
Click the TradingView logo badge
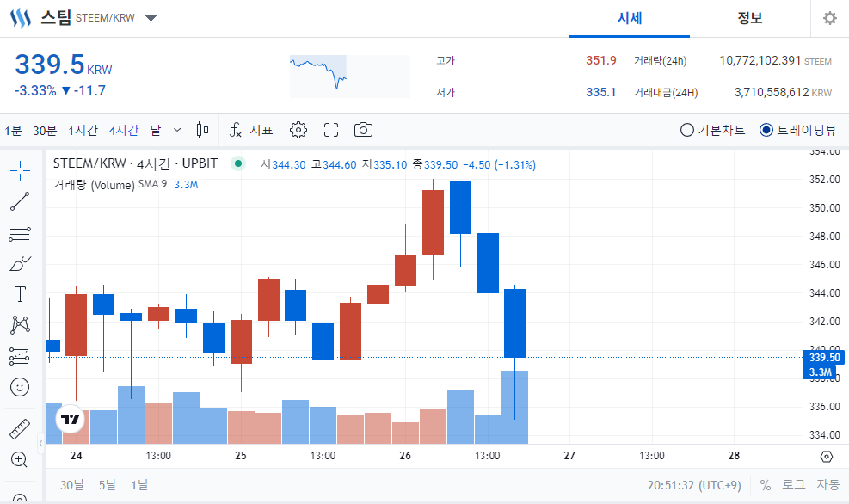[x=71, y=419]
